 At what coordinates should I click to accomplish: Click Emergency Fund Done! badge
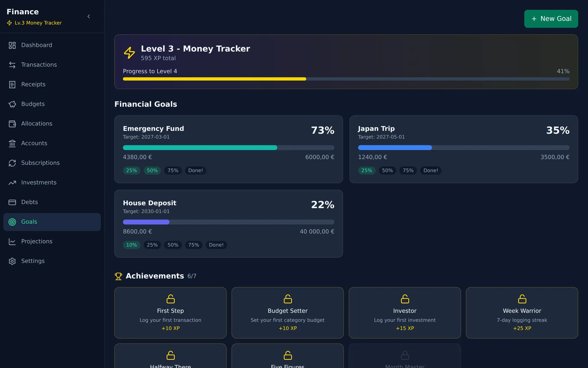click(195, 171)
